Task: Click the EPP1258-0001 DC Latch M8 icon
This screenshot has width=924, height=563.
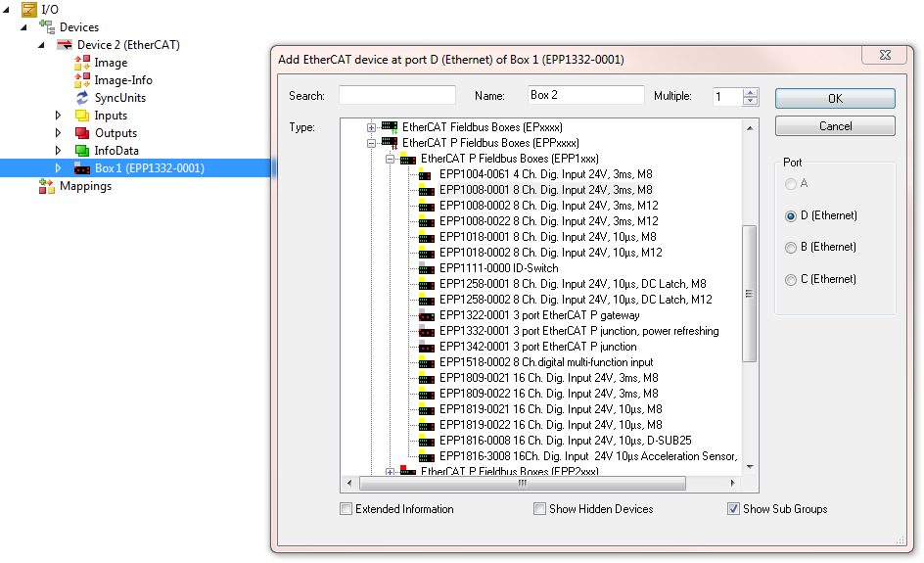Action: pyautogui.click(x=427, y=284)
